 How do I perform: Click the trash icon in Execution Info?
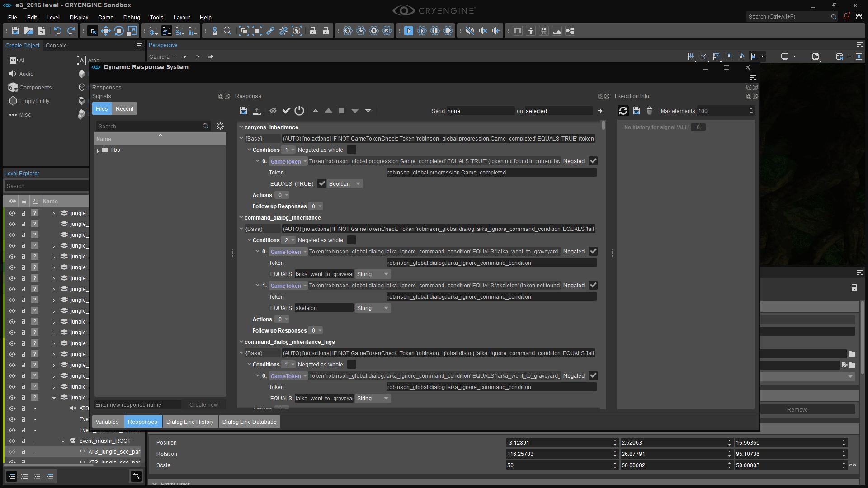click(650, 111)
